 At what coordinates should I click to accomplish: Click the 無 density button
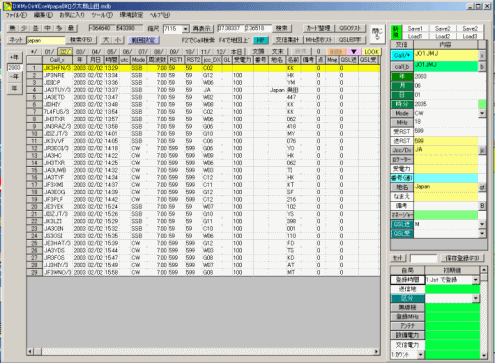click(x=12, y=28)
